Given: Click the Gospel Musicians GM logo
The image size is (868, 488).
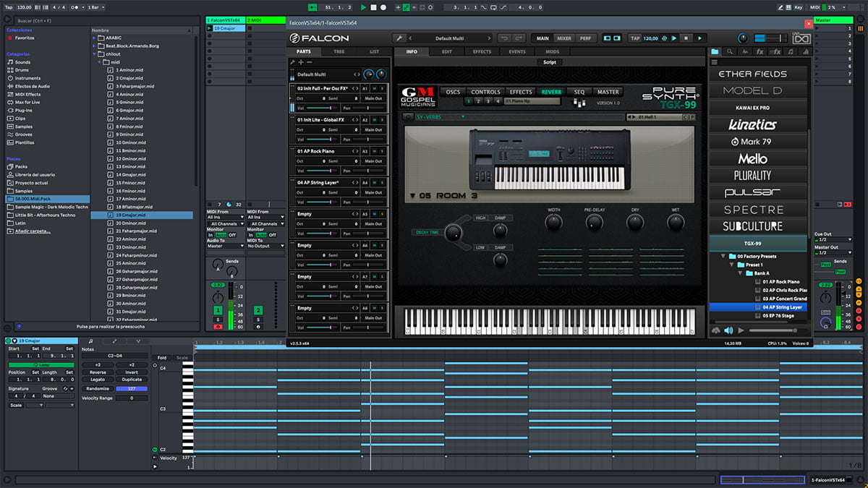Looking at the screenshot, I should tap(417, 96).
